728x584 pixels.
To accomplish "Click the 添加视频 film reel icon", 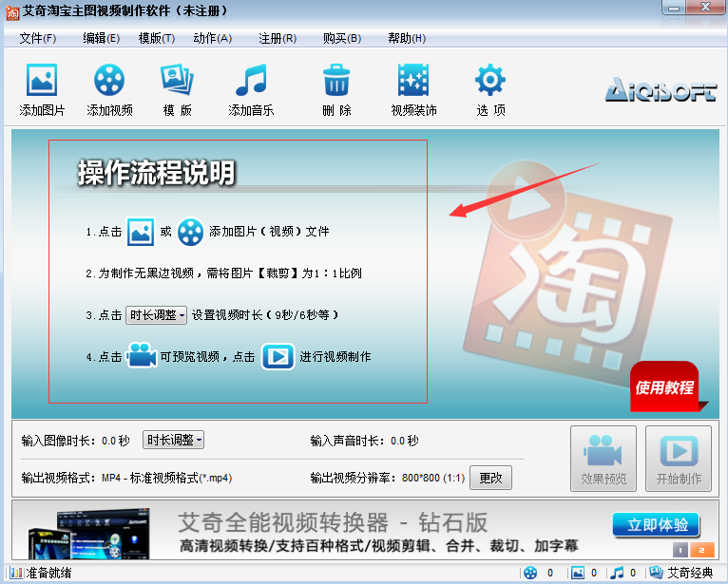I will [x=109, y=80].
